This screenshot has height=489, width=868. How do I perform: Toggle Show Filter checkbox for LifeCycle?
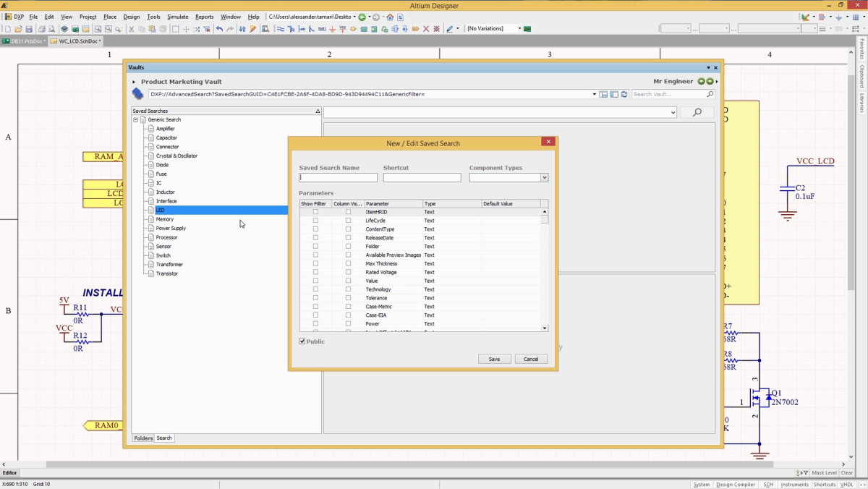click(315, 221)
